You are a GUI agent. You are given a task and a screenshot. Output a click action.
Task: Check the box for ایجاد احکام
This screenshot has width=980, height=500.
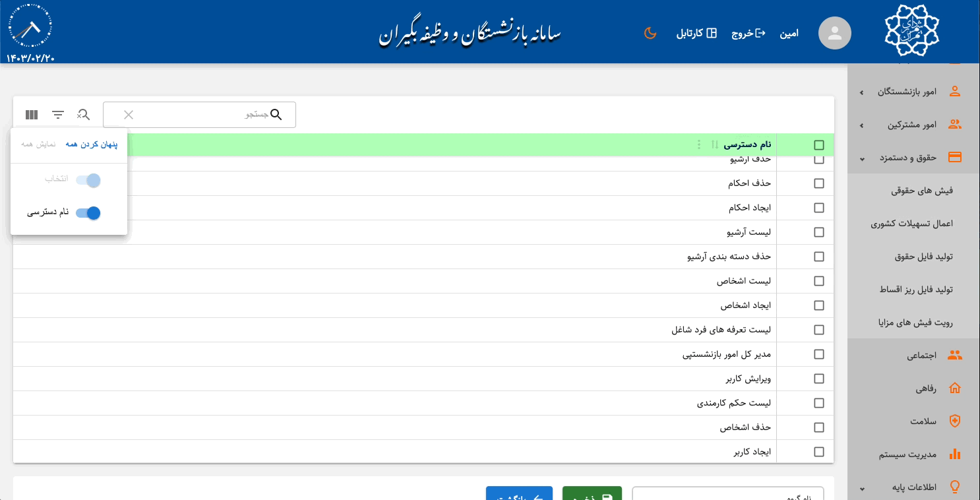click(819, 208)
